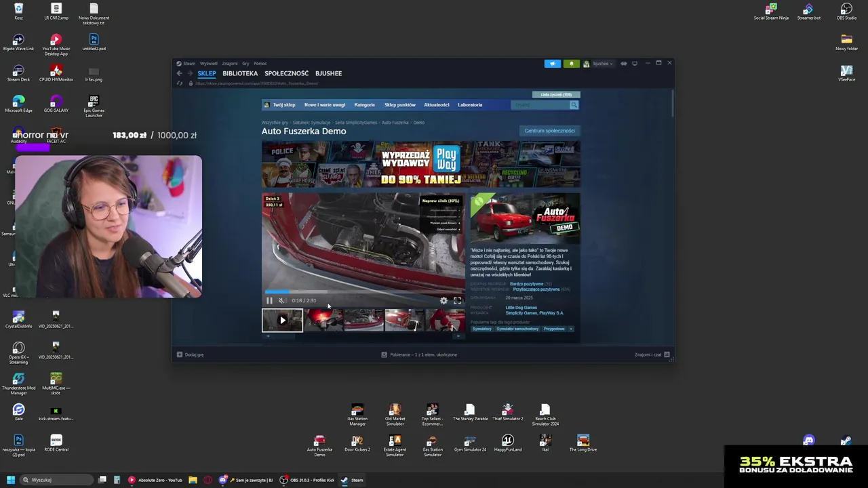
Task: Open Pobieranie downloads status
Action: coord(419,354)
